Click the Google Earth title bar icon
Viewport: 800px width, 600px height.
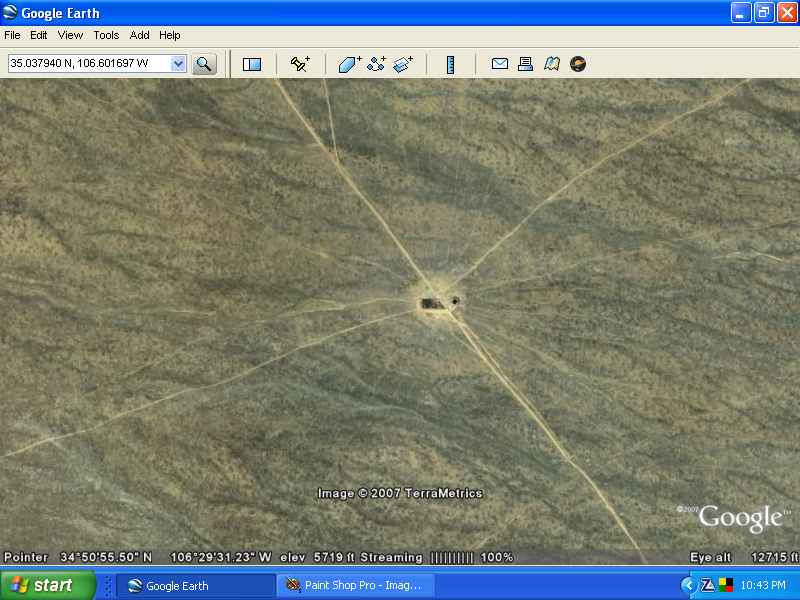pyautogui.click(x=10, y=12)
